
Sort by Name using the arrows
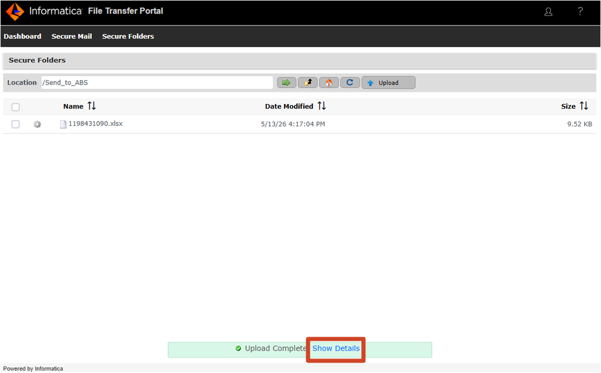click(x=92, y=106)
